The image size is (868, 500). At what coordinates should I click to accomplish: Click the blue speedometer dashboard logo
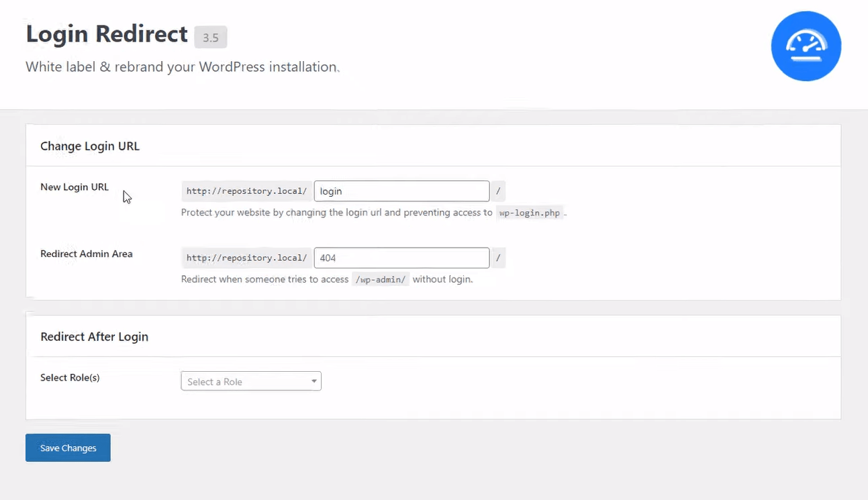(806, 46)
